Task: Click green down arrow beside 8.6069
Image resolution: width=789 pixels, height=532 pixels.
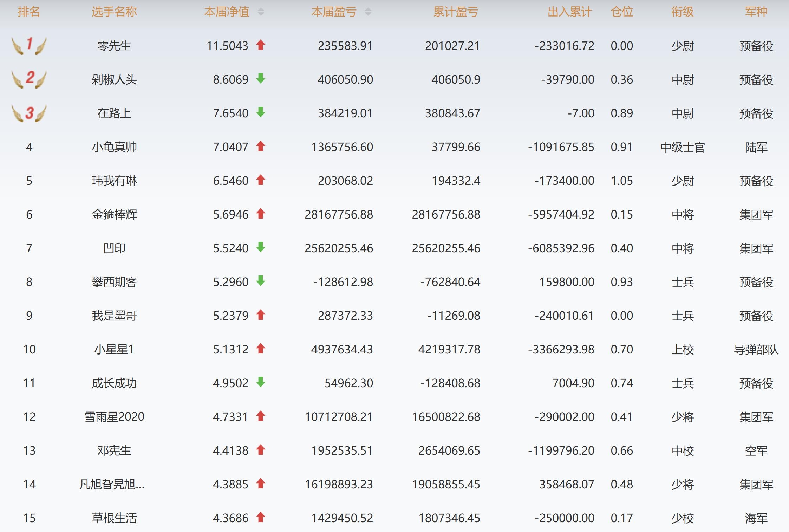Action: coord(260,78)
